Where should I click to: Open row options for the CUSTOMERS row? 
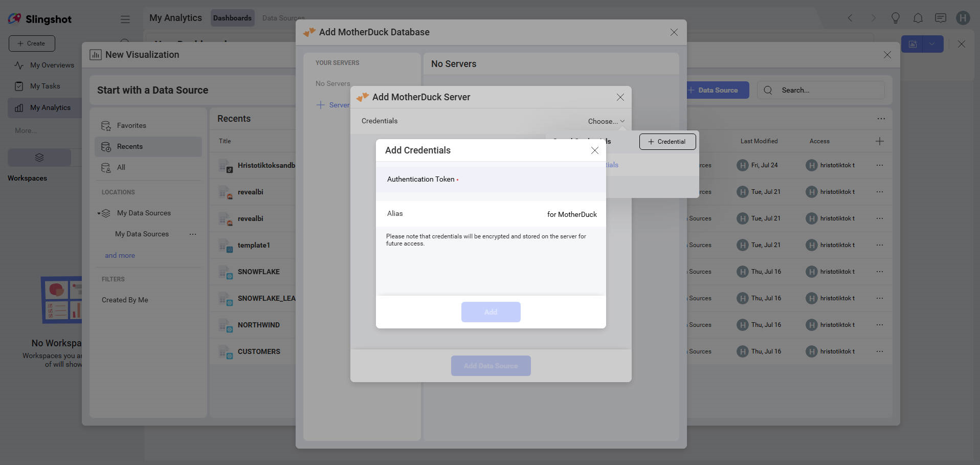click(880, 351)
